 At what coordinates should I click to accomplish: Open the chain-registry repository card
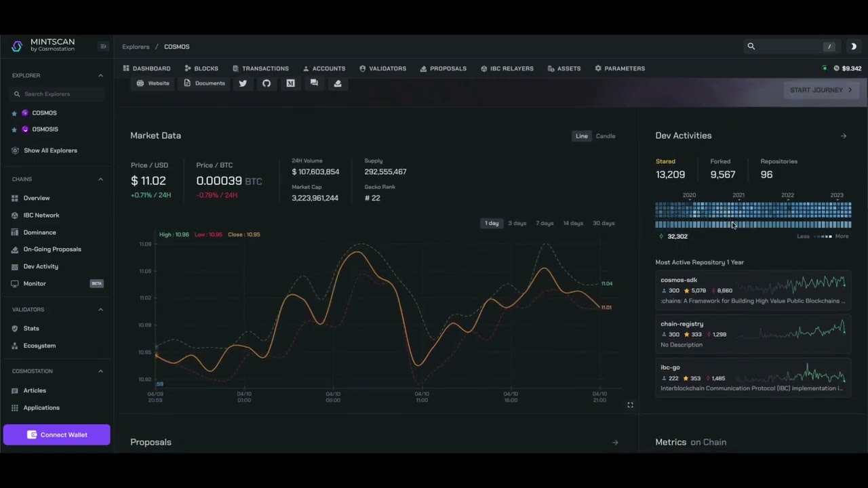(753, 333)
